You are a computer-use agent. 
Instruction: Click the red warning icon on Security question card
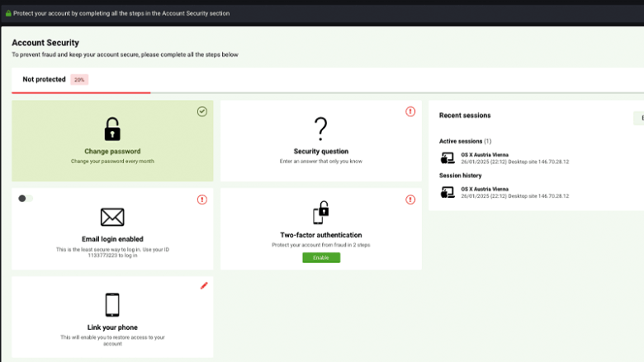410,111
